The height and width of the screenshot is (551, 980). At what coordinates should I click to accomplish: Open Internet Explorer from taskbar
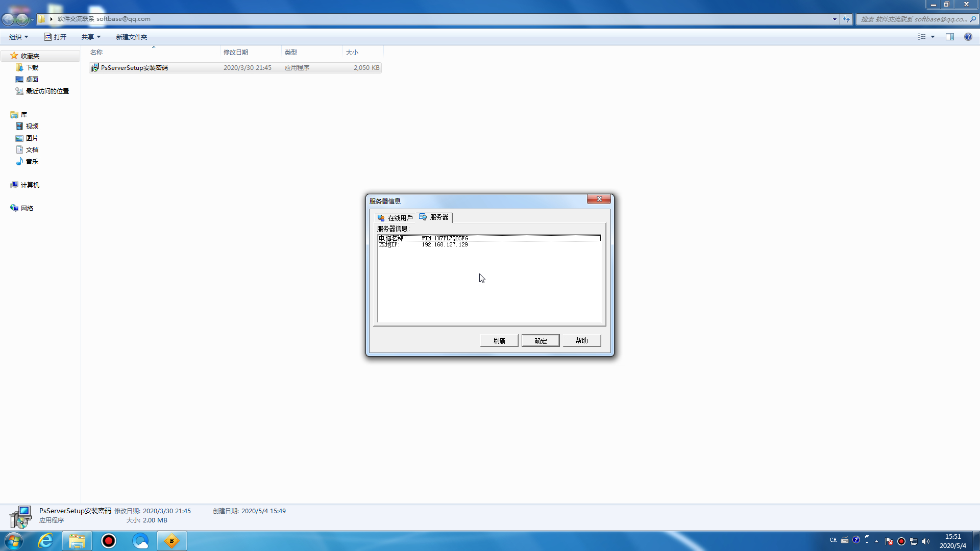45,541
